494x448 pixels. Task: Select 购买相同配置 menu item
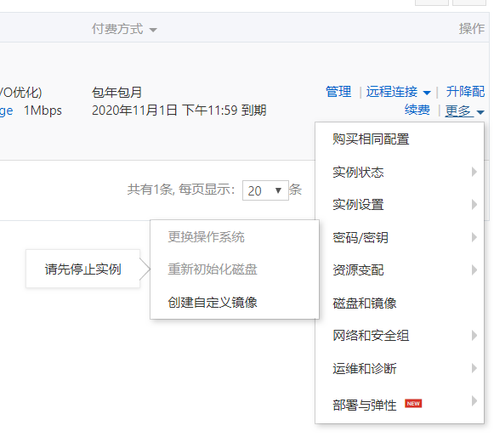[399, 139]
